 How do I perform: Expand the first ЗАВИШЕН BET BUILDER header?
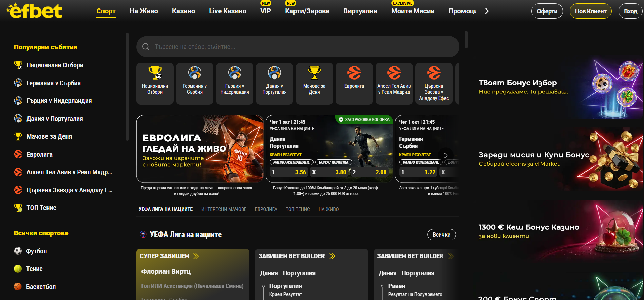(x=311, y=256)
